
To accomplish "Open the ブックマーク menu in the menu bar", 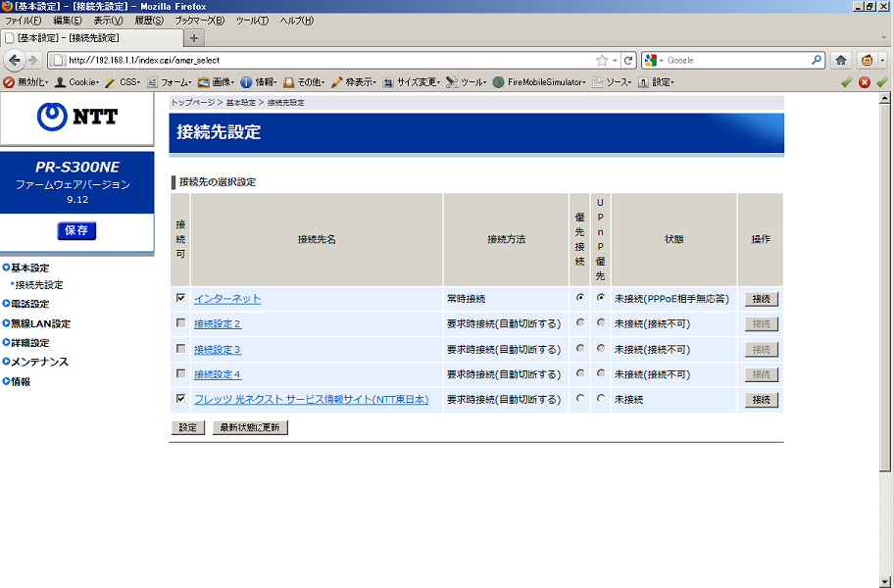I will (x=199, y=21).
